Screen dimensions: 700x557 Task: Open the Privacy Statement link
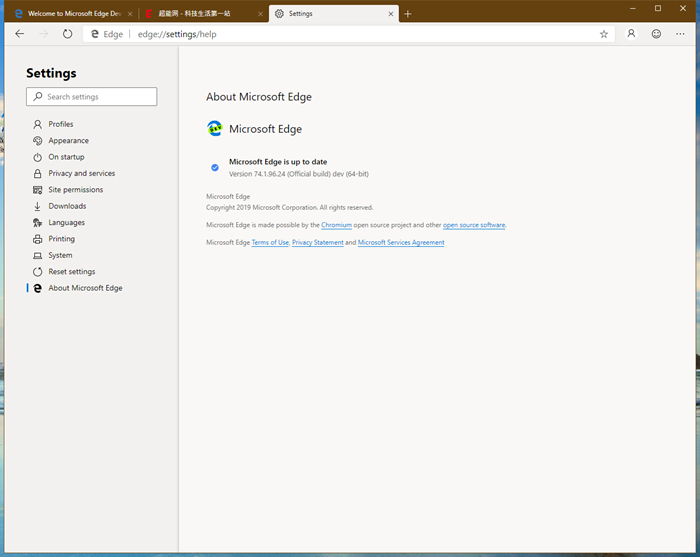click(x=317, y=242)
